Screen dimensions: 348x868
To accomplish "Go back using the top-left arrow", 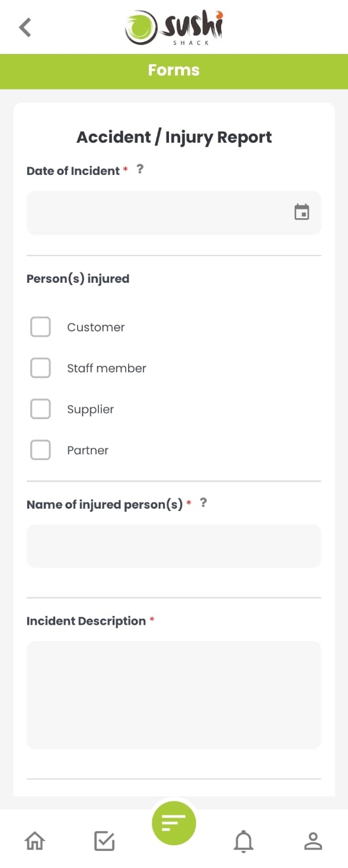I will [25, 27].
